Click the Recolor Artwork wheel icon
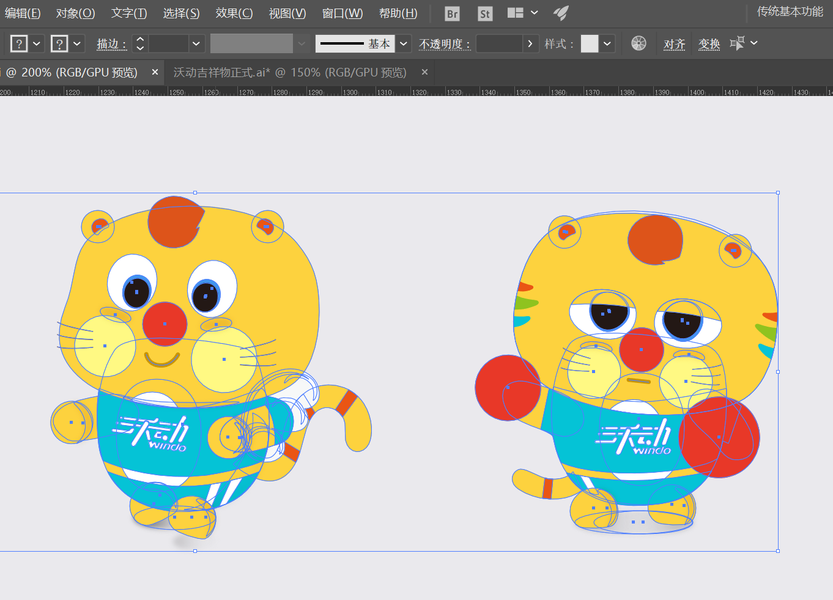The width and height of the screenshot is (833, 600). click(639, 43)
